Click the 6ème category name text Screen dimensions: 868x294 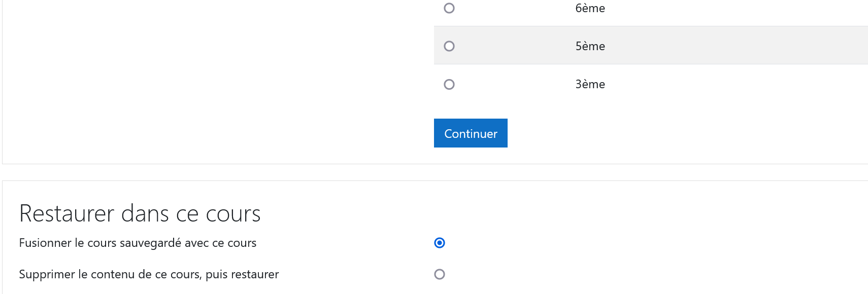[590, 8]
